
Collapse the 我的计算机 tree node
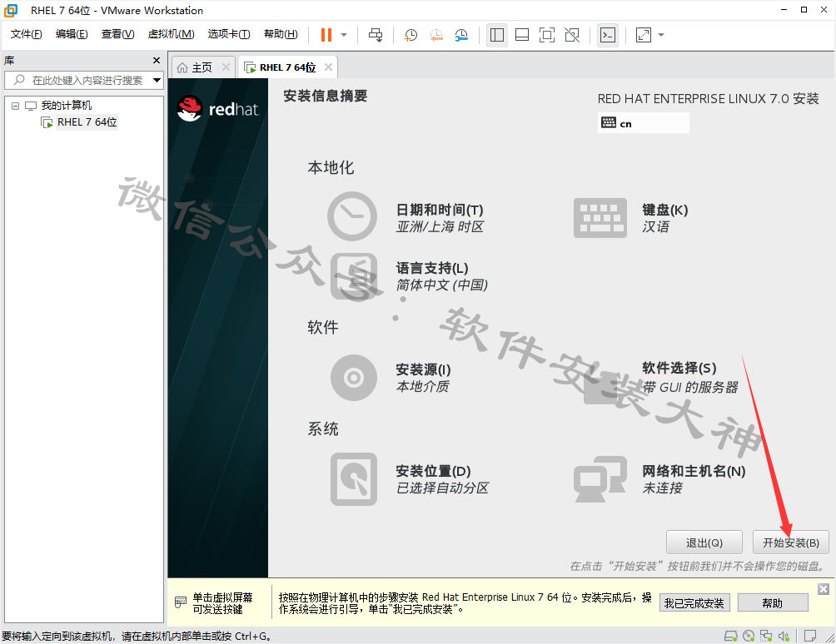click(x=16, y=106)
